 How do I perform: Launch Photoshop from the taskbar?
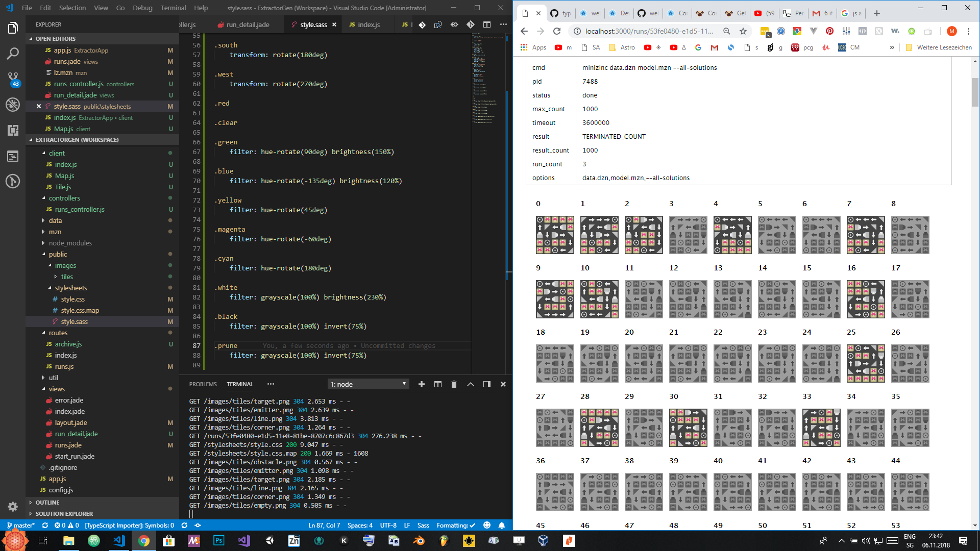coord(218,541)
